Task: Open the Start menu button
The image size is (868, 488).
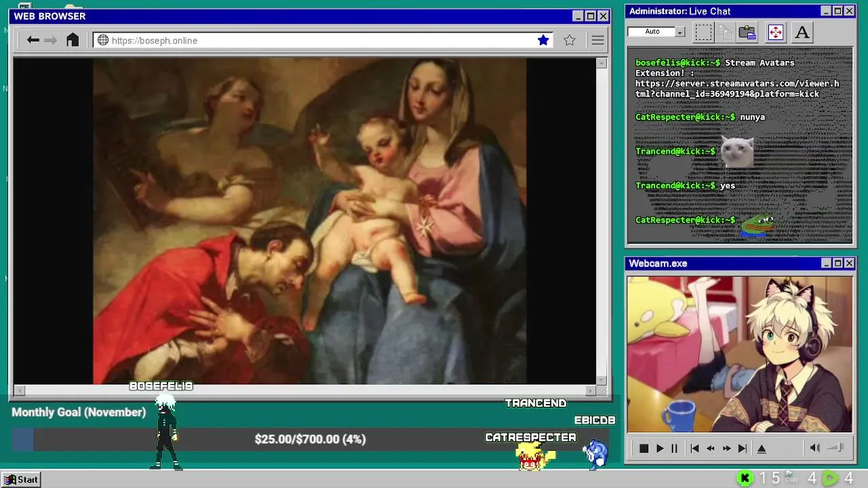Action: [x=21, y=479]
